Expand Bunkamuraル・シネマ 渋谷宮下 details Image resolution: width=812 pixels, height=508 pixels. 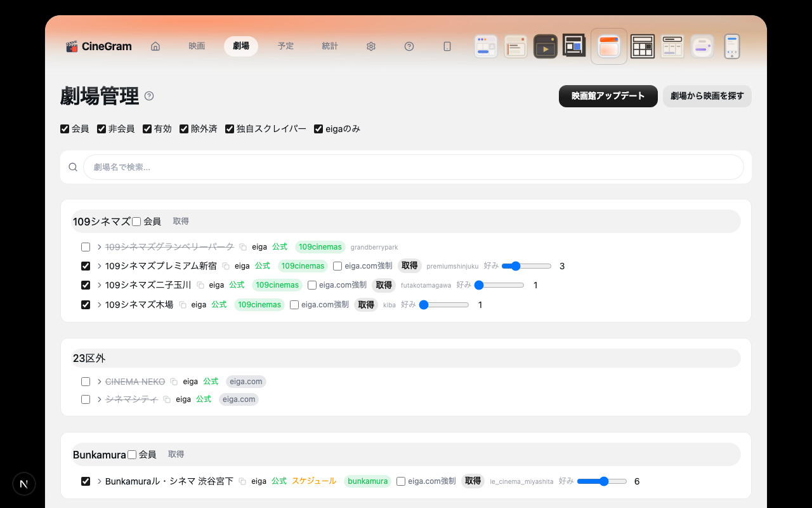(99, 481)
